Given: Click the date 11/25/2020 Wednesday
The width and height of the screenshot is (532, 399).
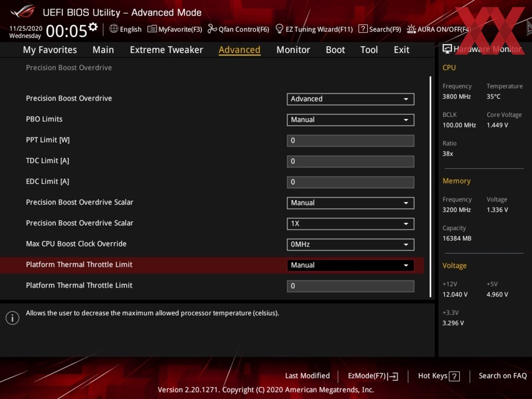Looking at the screenshot, I should 25,32.
